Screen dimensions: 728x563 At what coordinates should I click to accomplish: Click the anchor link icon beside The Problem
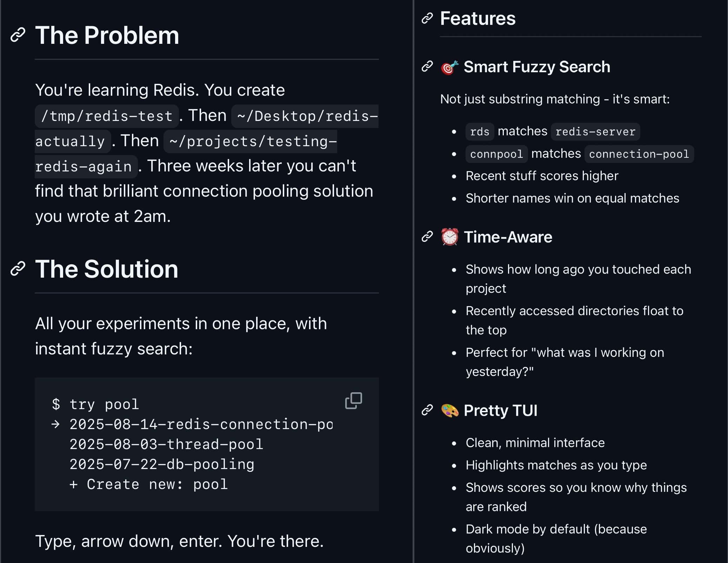point(18,35)
